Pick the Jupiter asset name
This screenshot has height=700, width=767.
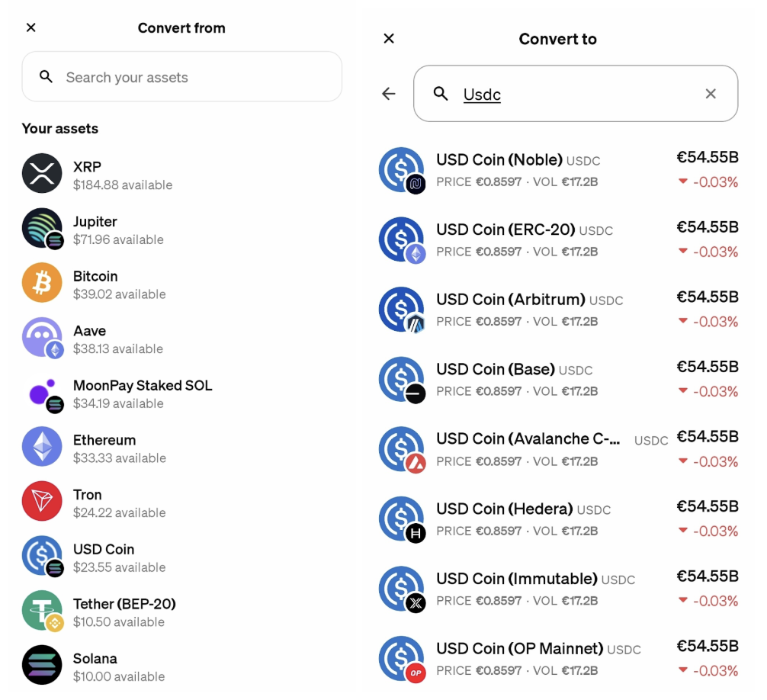point(95,222)
